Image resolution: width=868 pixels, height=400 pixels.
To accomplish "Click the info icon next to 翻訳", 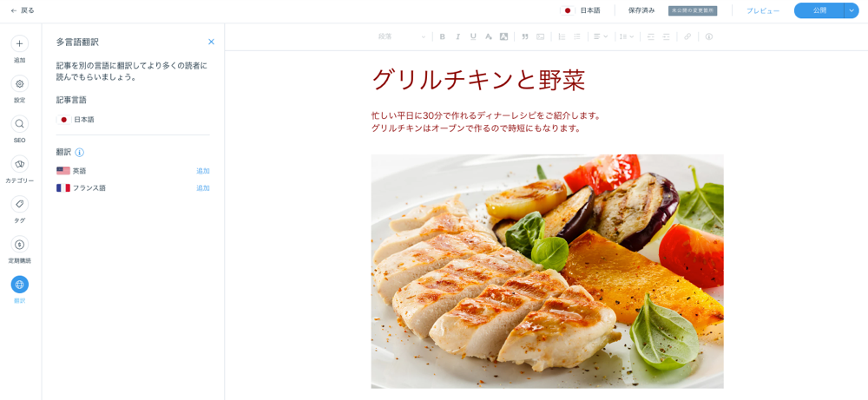I will [79, 152].
